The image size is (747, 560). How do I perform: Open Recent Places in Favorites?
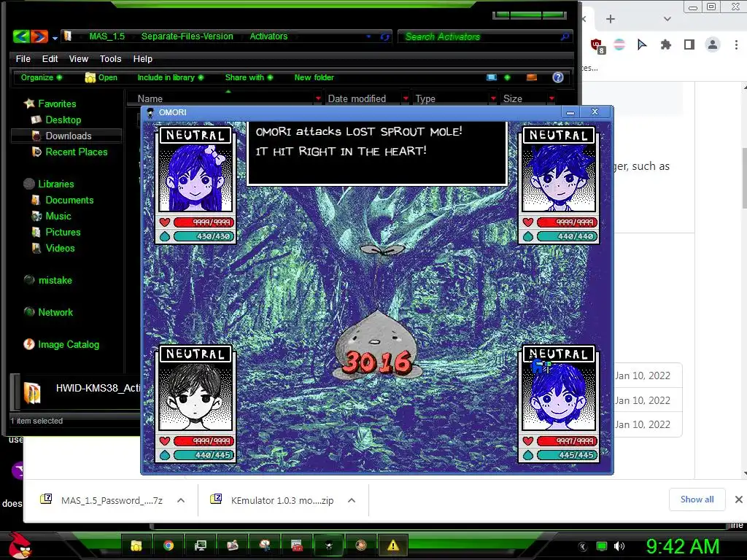(69, 152)
